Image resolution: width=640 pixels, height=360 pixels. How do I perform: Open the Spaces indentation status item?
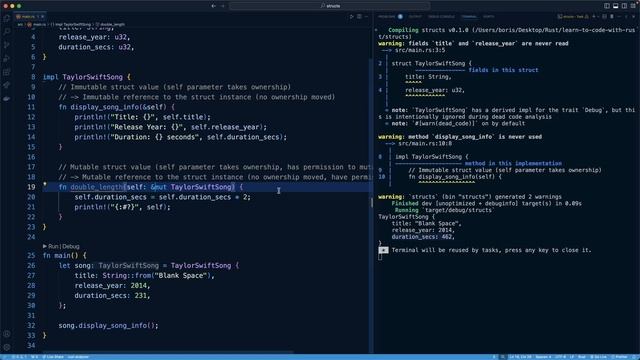click(543, 357)
